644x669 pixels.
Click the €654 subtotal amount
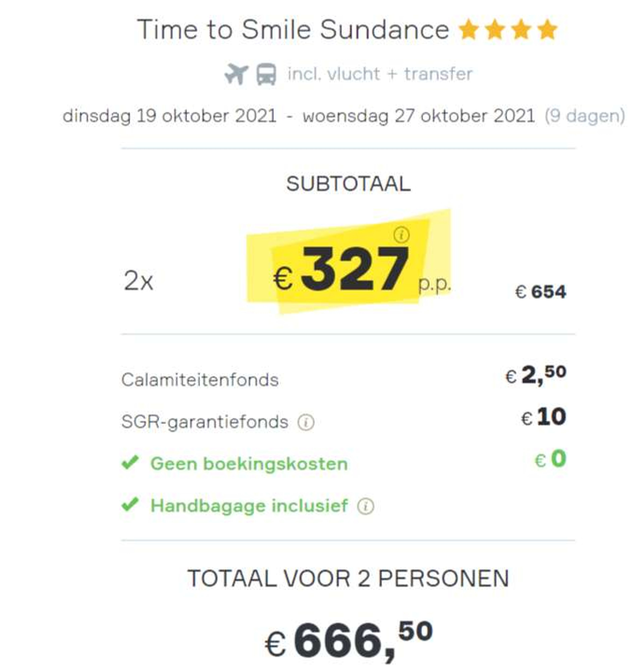[x=541, y=292]
